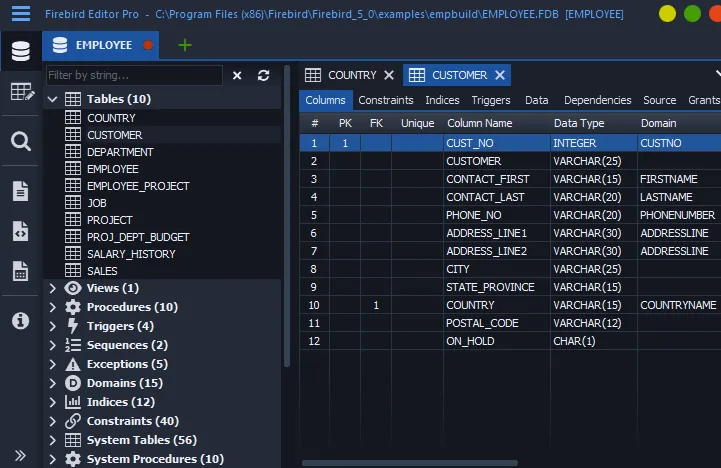Click the COUNTRYNAME domain cell
This screenshot has height=468, width=721.
(x=678, y=305)
